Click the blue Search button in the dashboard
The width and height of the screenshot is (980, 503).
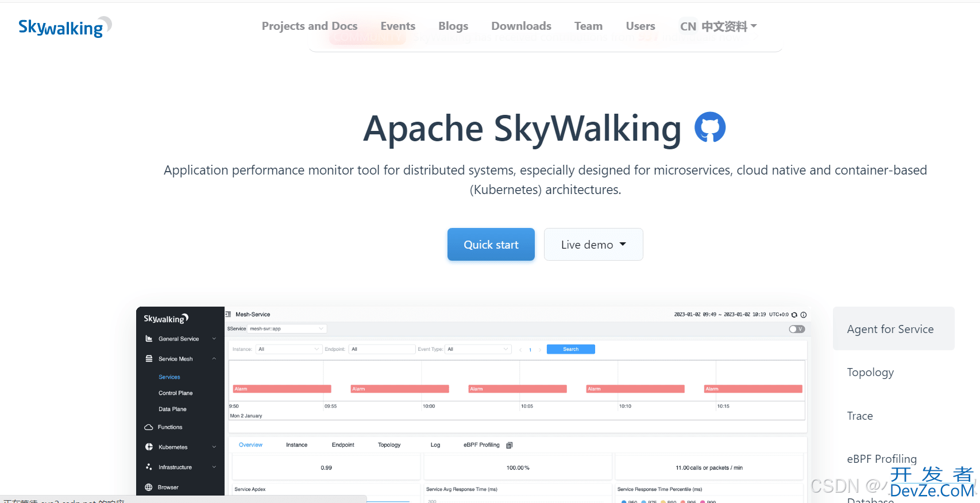coord(571,349)
